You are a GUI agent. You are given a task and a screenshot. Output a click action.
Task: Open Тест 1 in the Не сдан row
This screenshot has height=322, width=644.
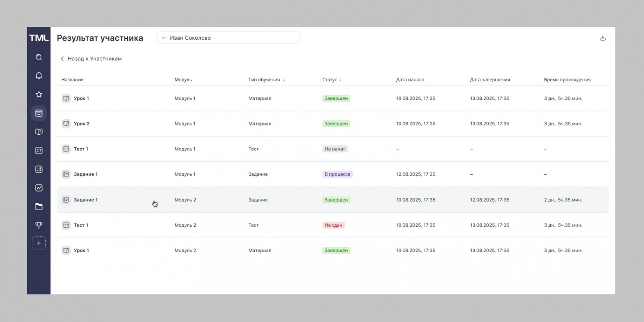click(x=81, y=225)
